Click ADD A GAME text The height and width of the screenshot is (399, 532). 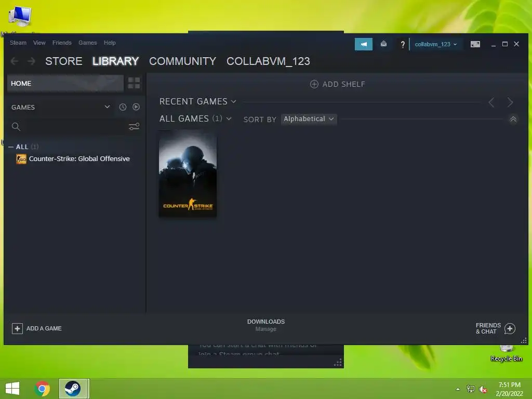coord(44,328)
